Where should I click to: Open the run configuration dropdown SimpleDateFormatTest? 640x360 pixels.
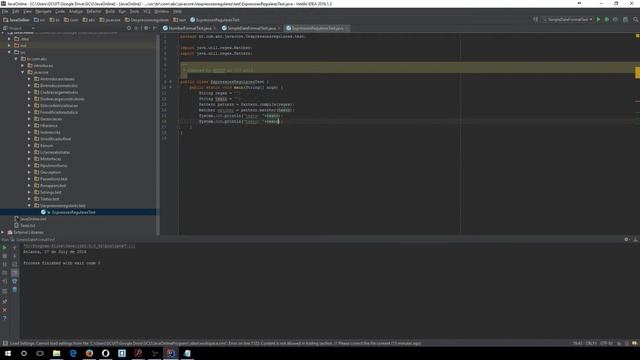[x=568, y=20]
